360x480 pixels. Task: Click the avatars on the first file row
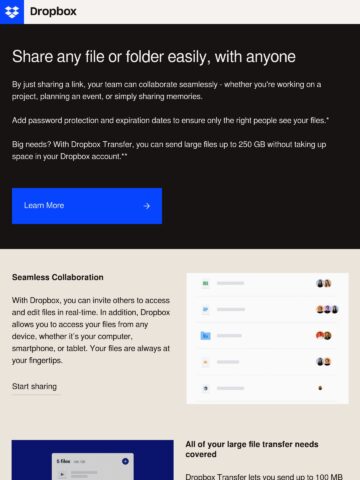point(323,283)
